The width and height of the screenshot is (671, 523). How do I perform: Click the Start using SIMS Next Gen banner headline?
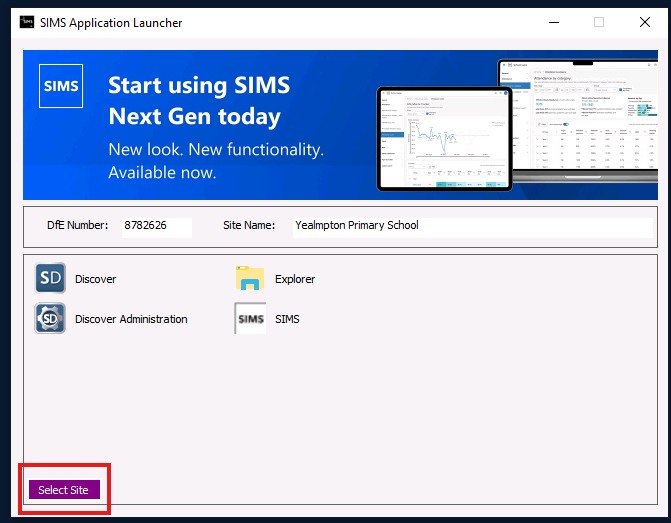tap(199, 101)
